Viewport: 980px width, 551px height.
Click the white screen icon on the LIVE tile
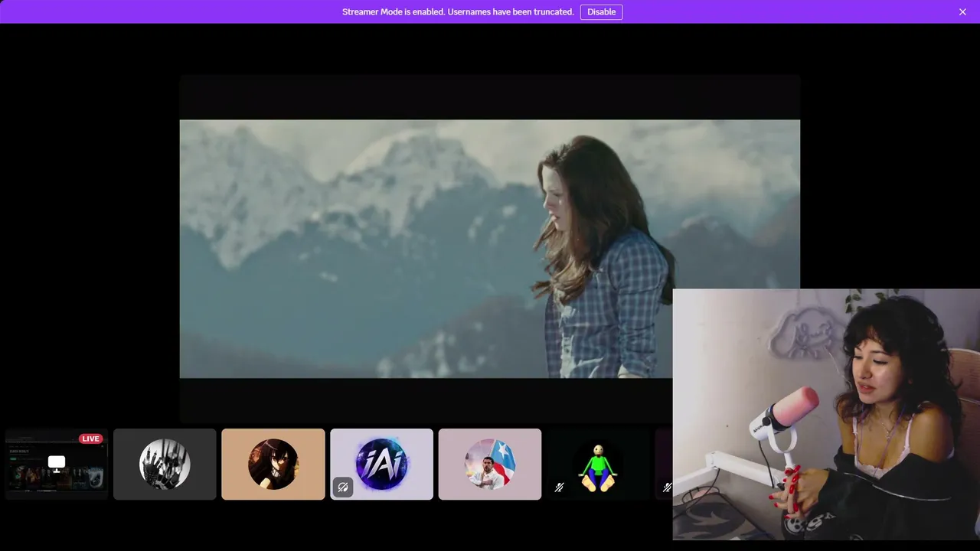click(x=57, y=462)
